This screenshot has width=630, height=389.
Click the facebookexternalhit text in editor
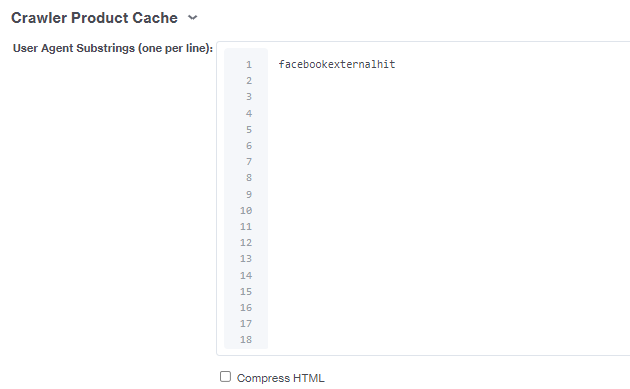[x=337, y=64]
